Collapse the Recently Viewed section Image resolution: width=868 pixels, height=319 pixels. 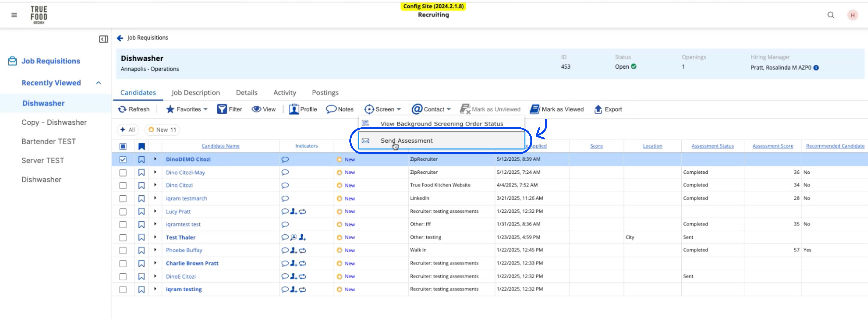[98, 83]
